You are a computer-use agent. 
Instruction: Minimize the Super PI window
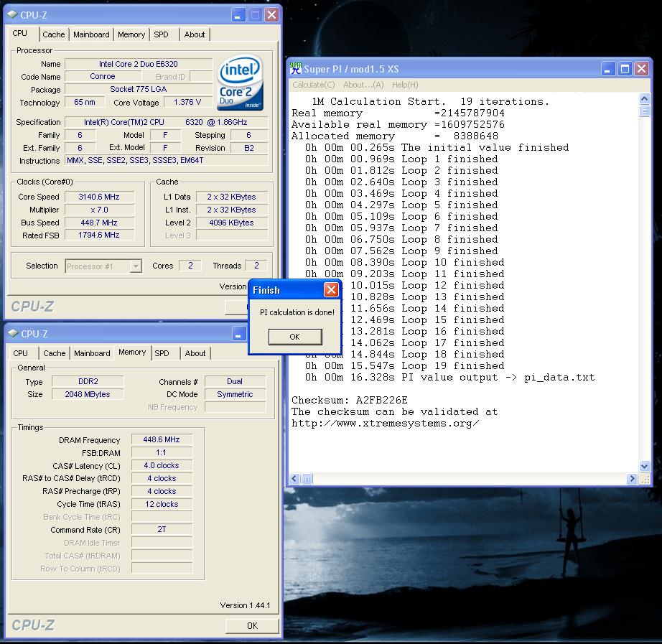click(607, 68)
